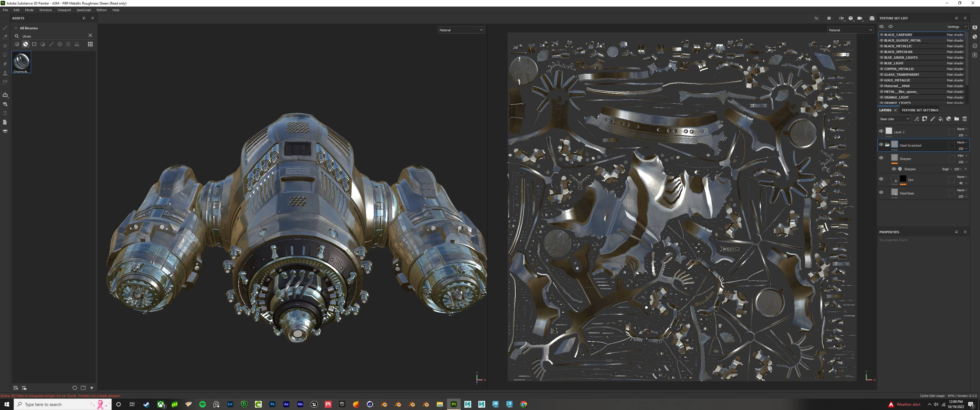The image size is (980, 410).
Task: Open the Viewport menu
Action: click(64, 10)
